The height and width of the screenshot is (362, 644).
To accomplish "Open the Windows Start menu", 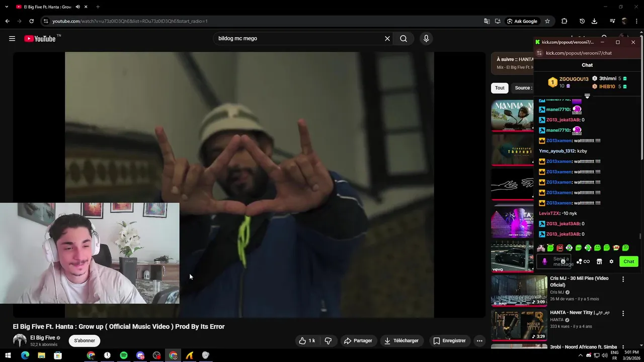I will [x=8, y=355].
